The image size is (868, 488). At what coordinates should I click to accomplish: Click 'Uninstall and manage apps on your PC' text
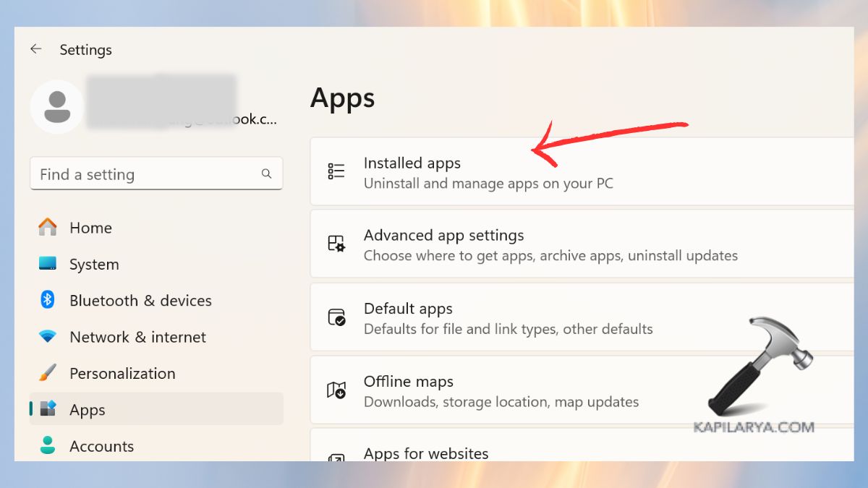pyautogui.click(x=488, y=184)
